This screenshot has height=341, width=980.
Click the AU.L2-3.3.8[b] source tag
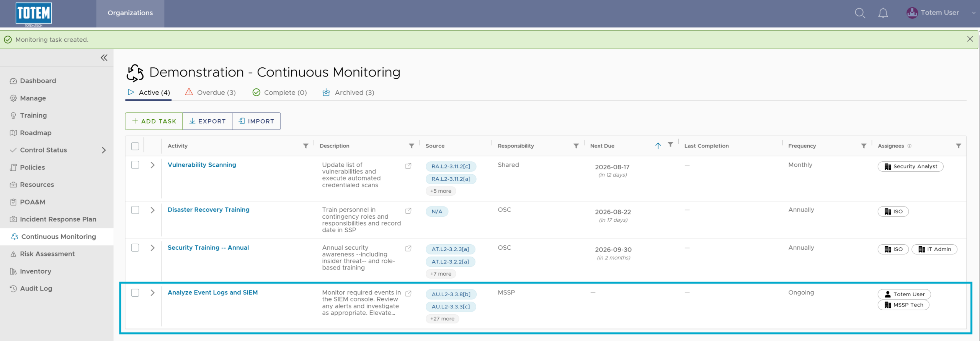click(451, 294)
